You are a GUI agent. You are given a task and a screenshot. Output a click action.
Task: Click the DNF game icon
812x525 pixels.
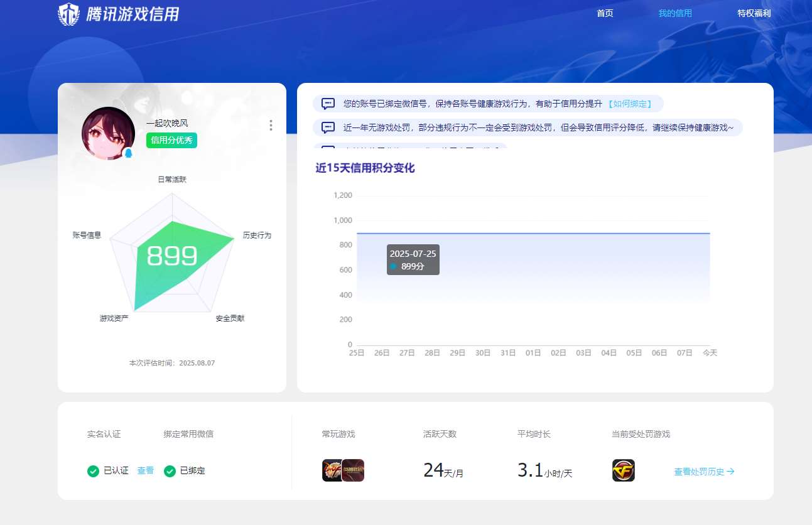(332, 470)
